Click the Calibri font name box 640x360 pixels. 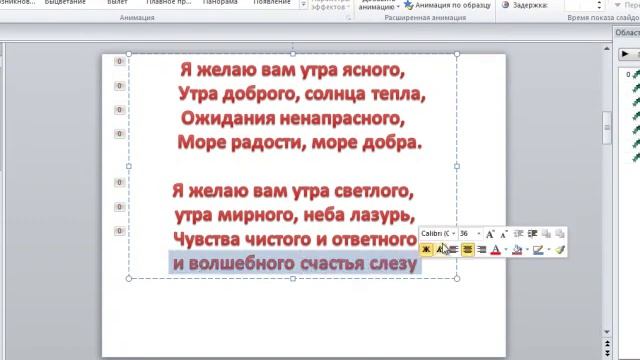pos(435,233)
